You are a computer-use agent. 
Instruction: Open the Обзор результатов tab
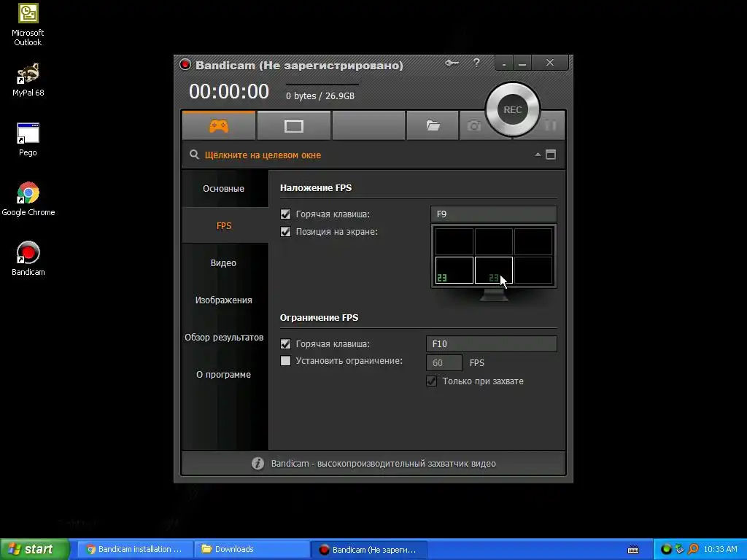[223, 337]
